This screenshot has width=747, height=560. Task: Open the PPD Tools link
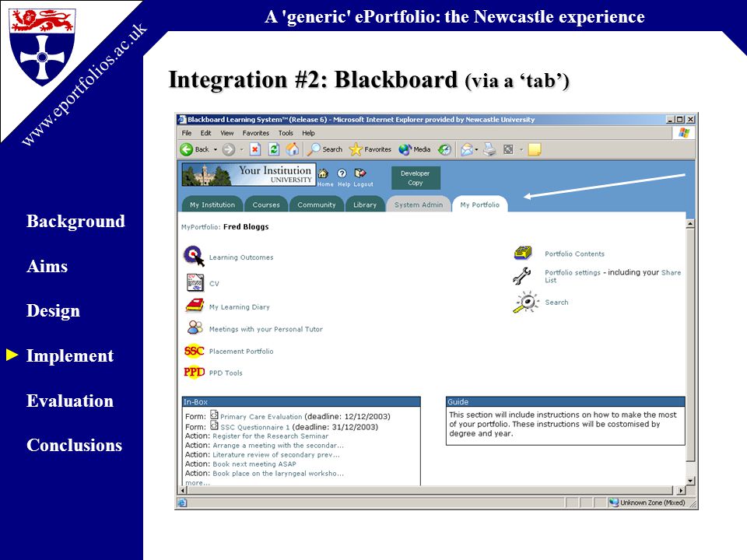(x=226, y=373)
